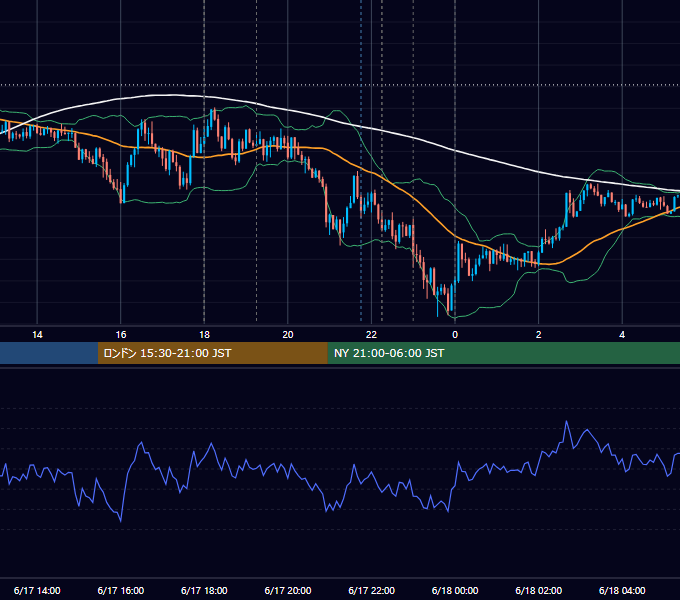
Task: Click the 6/17 18:00 time label
Action: point(204,590)
